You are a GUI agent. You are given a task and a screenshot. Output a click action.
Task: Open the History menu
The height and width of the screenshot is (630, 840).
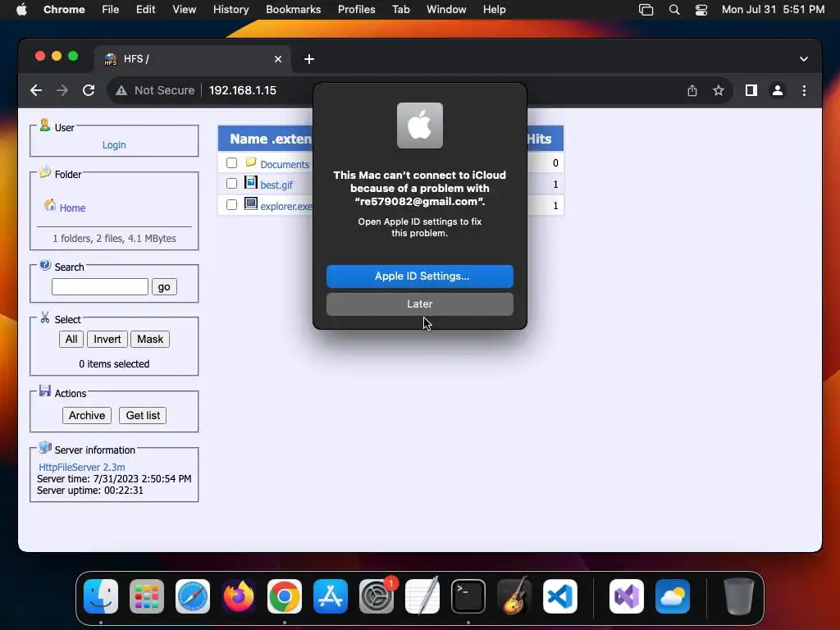(x=231, y=9)
